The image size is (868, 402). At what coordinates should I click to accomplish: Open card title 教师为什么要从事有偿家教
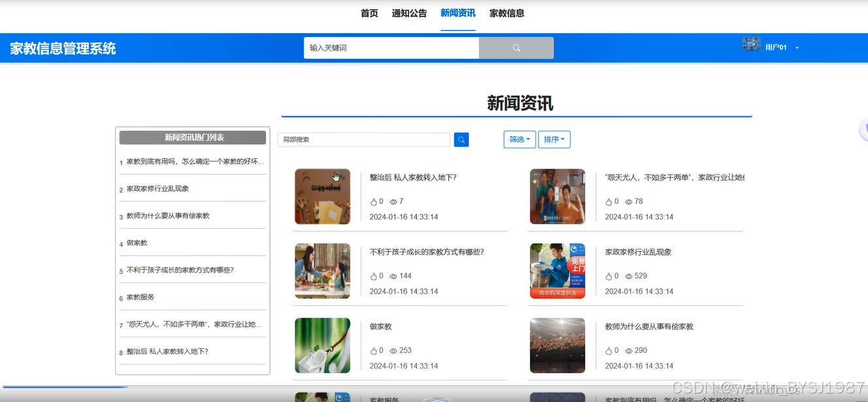pyautogui.click(x=649, y=326)
